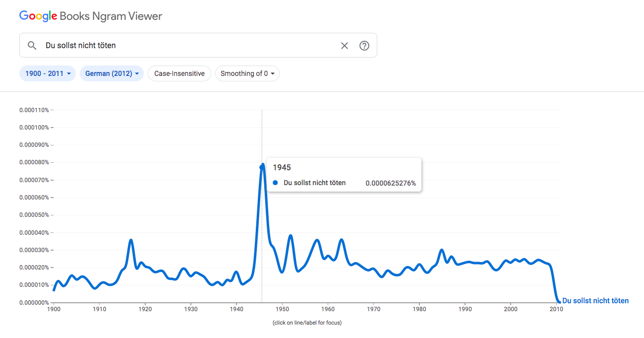Screen dimensions: 644x338
Task: Click the 1945 peak data point
Action: (x=262, y=167)
